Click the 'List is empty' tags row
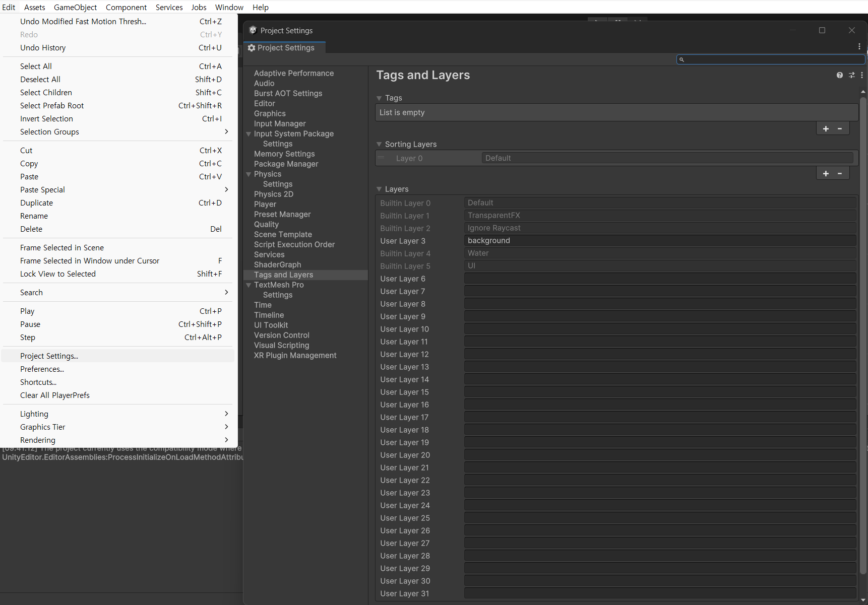This screenshot has width=868, height=605. 616,112
